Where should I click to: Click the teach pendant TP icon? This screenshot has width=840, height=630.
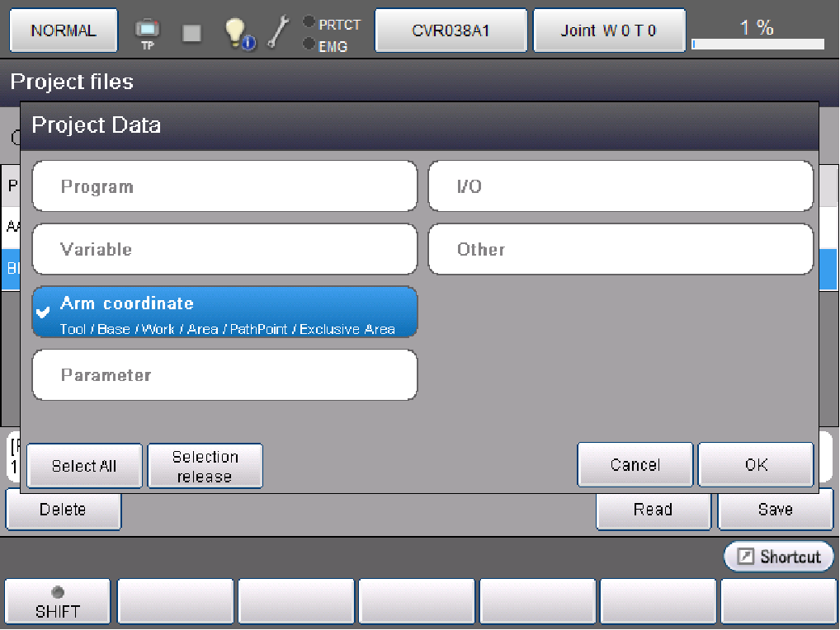147,33
